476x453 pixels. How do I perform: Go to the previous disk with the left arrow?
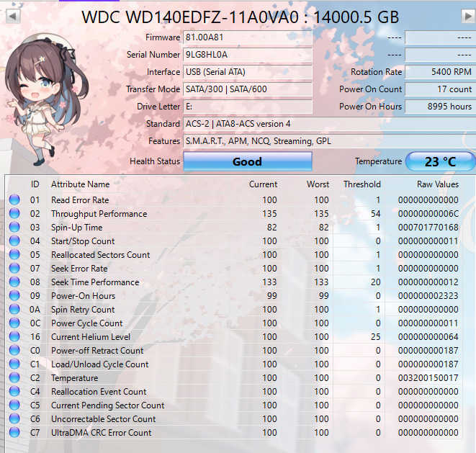(x=13, y=16)
